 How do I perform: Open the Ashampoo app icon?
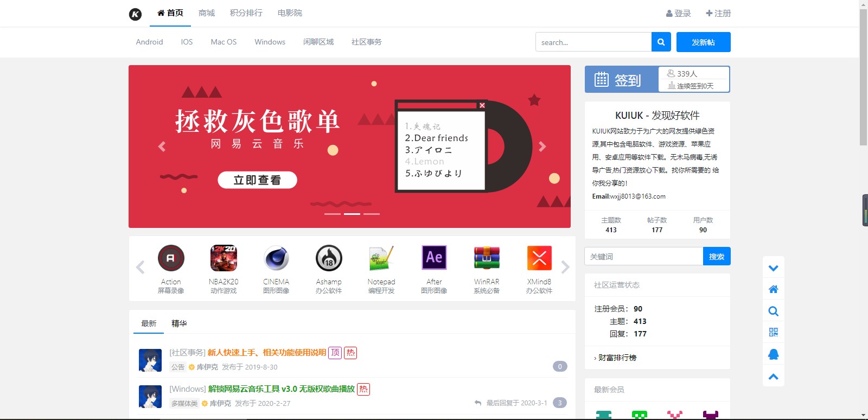click(329, 258)
